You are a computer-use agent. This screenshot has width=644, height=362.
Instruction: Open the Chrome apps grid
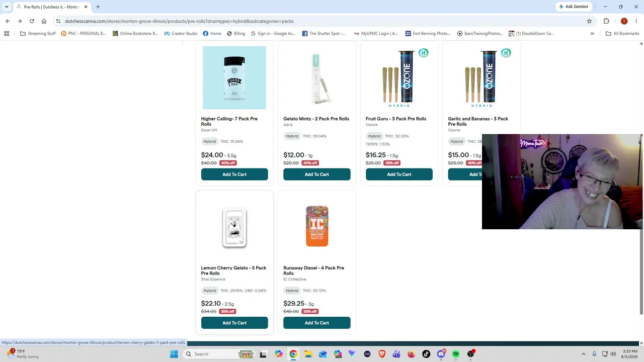tap(7, 34)
